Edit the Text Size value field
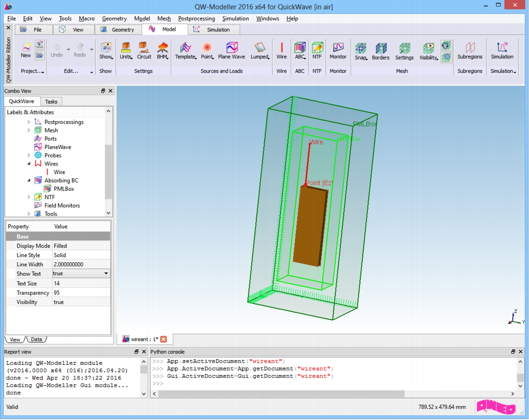 click(81, 283)
